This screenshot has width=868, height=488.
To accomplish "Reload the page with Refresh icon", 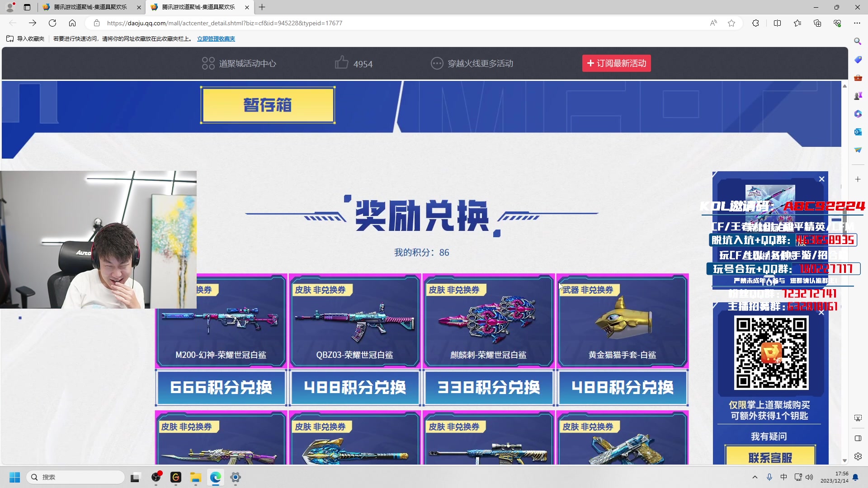I will pyautogui.click(x=52, y=23).
